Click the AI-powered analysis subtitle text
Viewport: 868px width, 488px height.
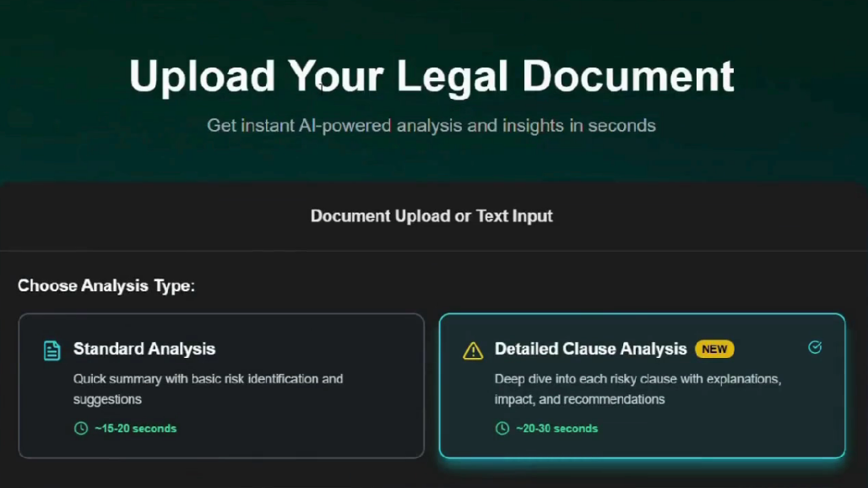pos(431,126)
